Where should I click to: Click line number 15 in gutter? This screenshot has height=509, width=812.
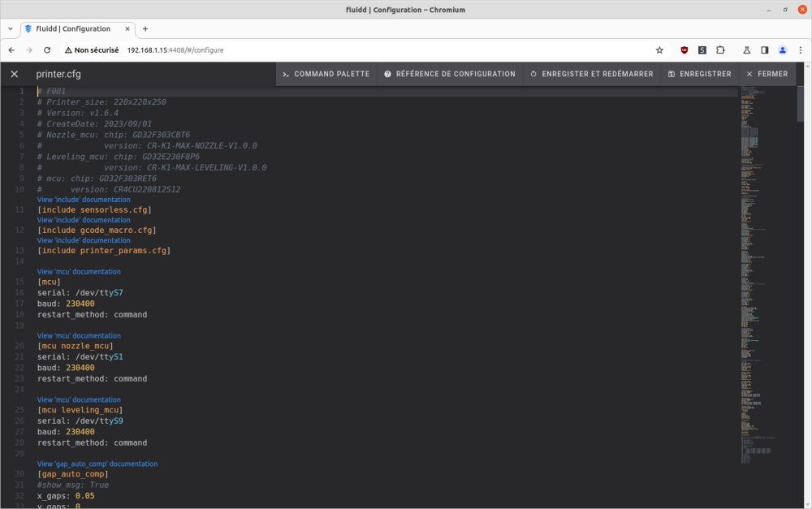click(x=19, y=282)
